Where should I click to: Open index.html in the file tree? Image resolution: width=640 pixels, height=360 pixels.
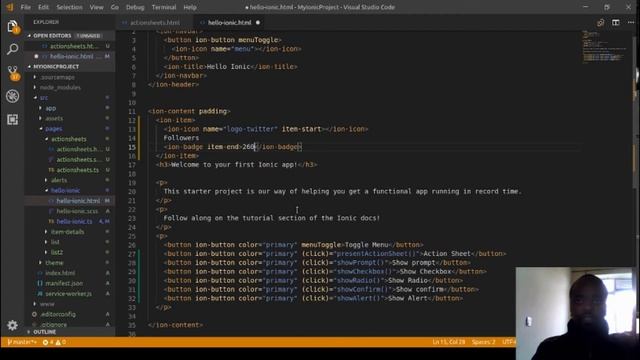69,273
